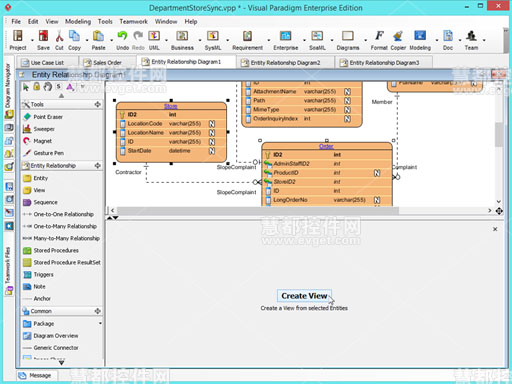The height and width of the screenshot is (384, 512).
Task: Open the Teamwork menu
Action: [x=134, y=21]
